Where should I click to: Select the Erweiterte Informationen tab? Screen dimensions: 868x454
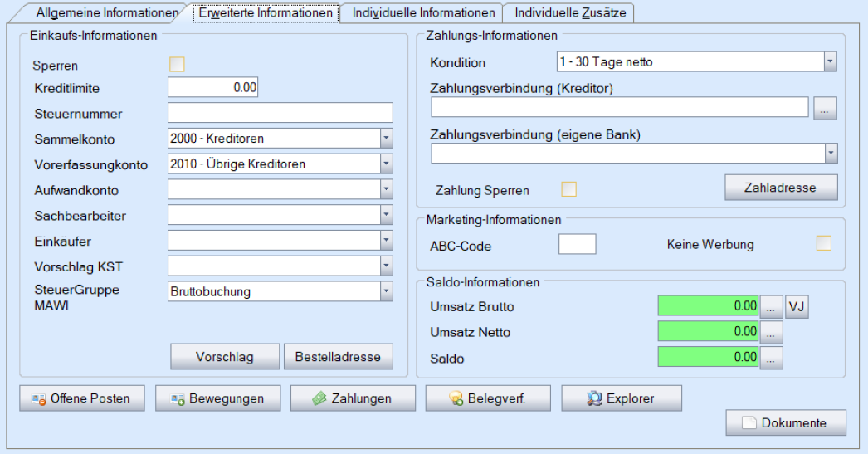[x=266, y=12]
